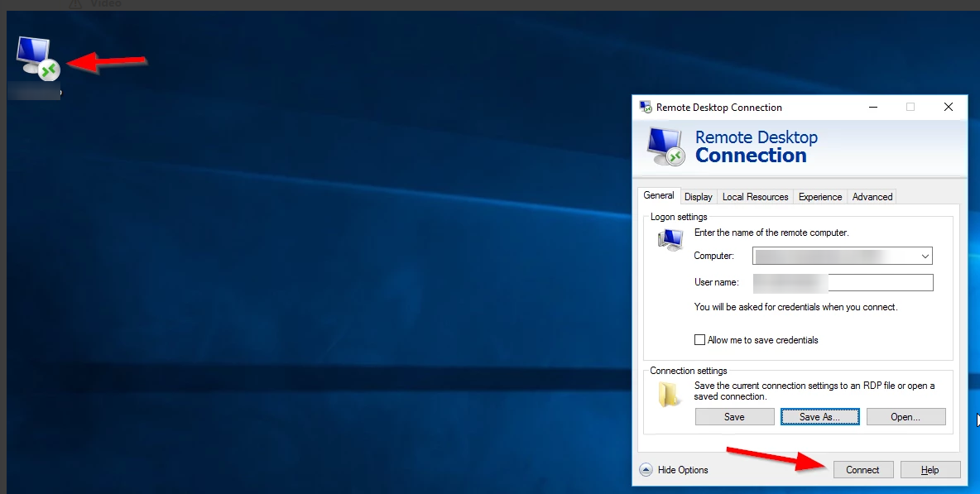The image size is (980, 494).
Task: Open the Local Resources tab
Action: tap(754, 196)
